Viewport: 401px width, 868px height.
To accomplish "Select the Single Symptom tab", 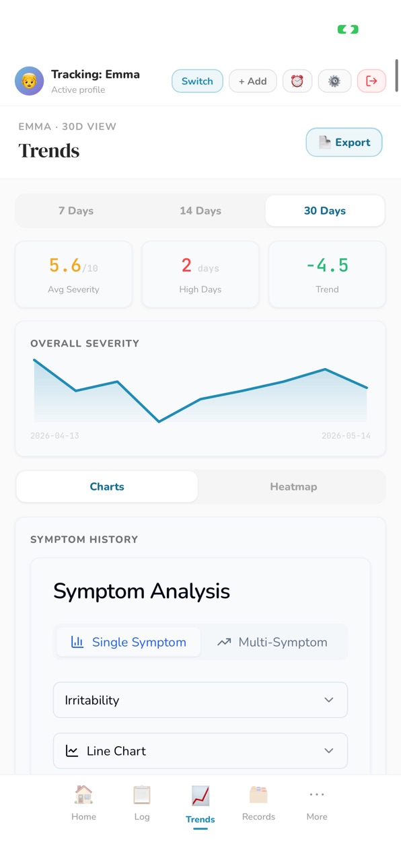I will click(x=129, y=642).
